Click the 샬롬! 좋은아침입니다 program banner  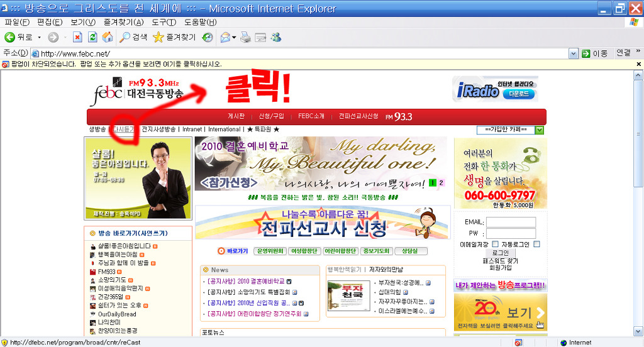138,179
